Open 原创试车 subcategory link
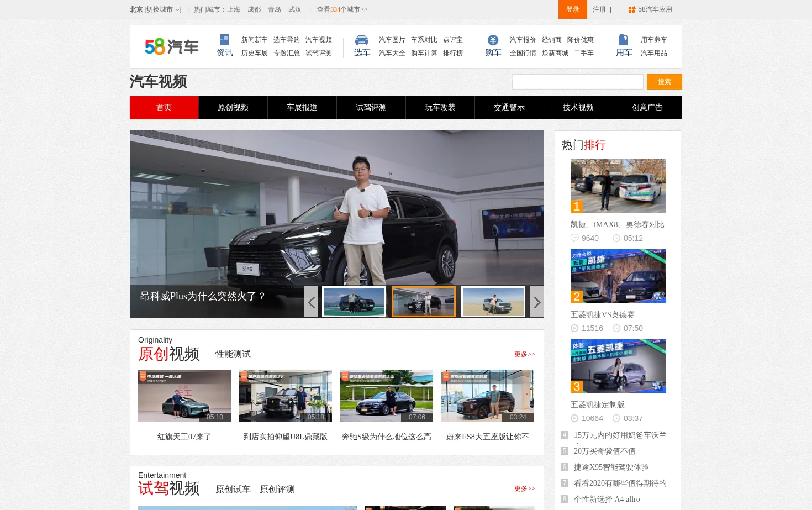 click(x=233, y=490)
